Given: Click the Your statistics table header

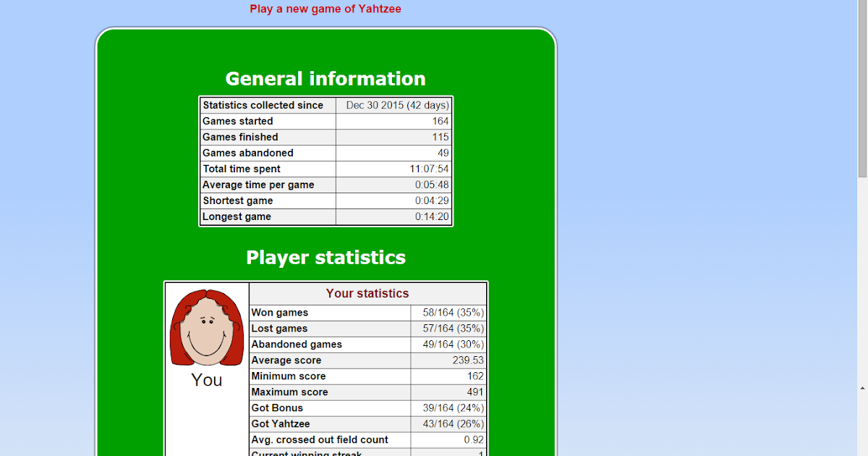Looking at the screenshot, I should [x=367, y=293].
